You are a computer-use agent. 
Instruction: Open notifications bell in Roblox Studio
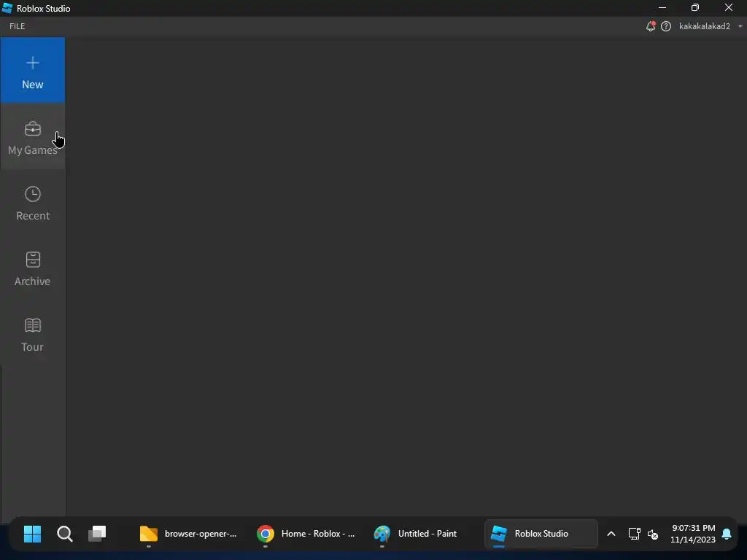650,26
